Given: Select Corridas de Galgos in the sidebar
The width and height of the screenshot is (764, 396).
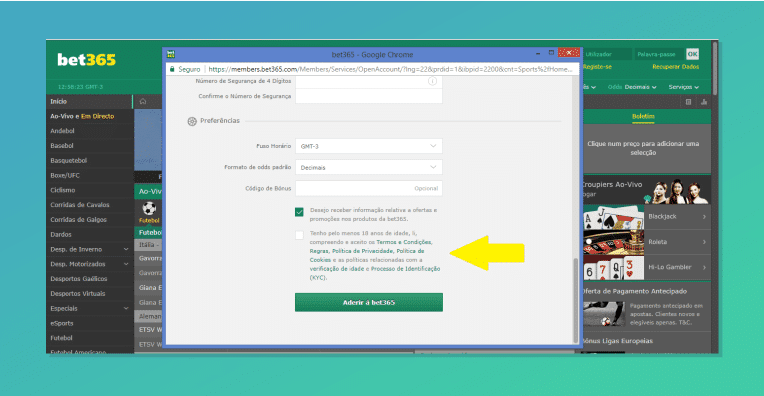Looking at the screenshot, I should pyautogui.click(x=90, y=219).
